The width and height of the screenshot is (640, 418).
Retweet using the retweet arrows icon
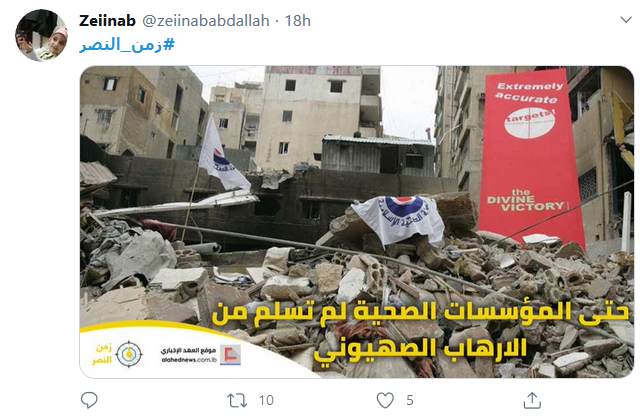(237, 400)
